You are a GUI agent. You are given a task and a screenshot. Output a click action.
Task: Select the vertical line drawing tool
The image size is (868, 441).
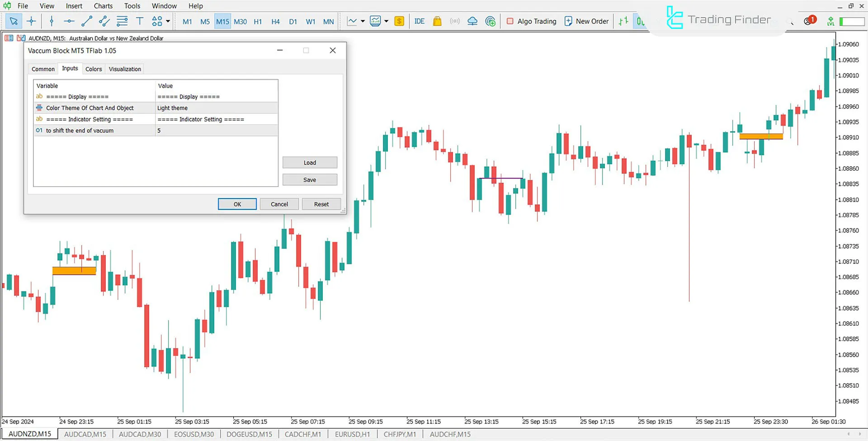pos(52,21)
